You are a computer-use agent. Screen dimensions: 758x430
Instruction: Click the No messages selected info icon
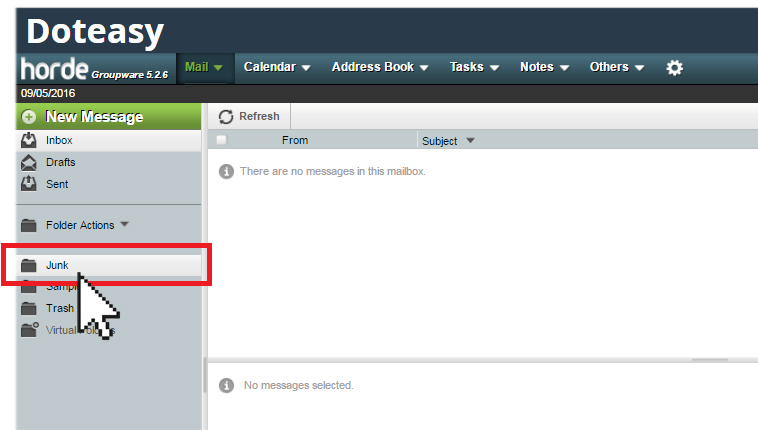tap(226, 386)
